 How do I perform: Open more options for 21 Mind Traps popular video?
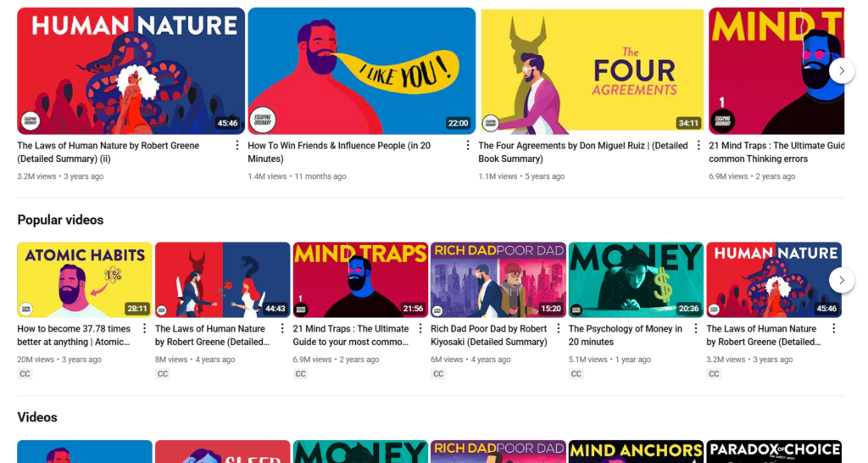point(420,328)
